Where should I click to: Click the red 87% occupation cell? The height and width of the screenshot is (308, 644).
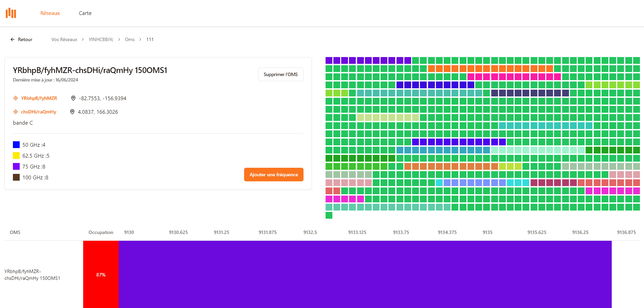pyautogui.click(x=101, y=274)
